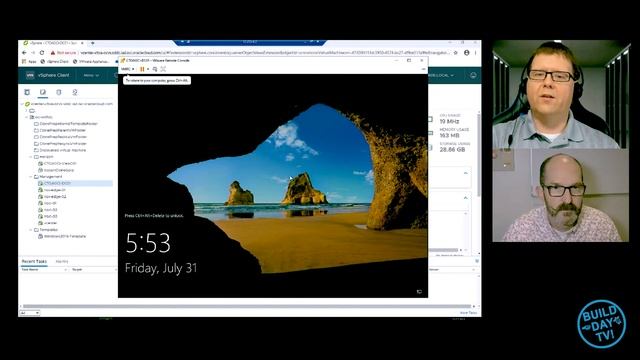
Task: Collapse the Horizon folder arrow
Action: pyautogui.click(x=31, y=157)
